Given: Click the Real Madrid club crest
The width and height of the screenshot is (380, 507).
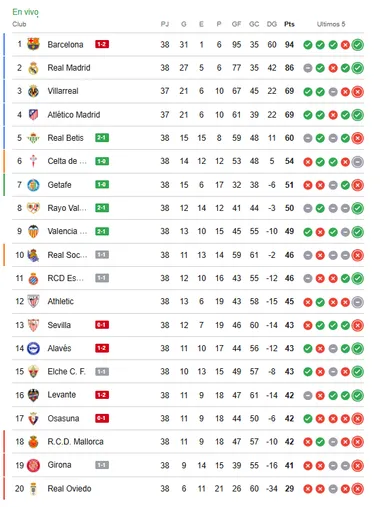Looking at the screenshot, I should (x=33, y=68).
